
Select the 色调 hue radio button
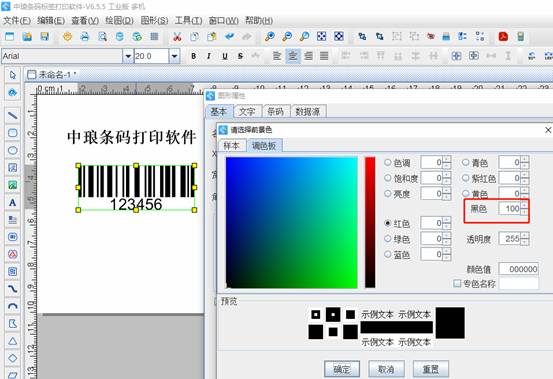(x=388, y=162)
